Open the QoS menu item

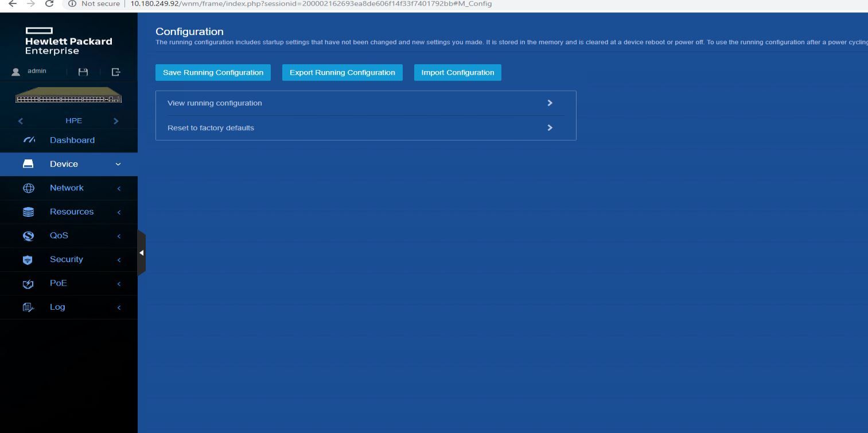tap(69, 236)
